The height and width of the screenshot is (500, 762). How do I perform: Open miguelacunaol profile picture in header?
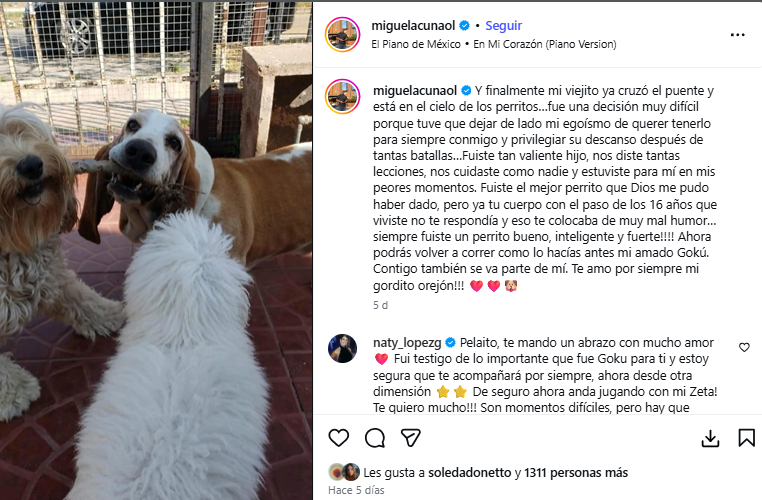[343, 34]
